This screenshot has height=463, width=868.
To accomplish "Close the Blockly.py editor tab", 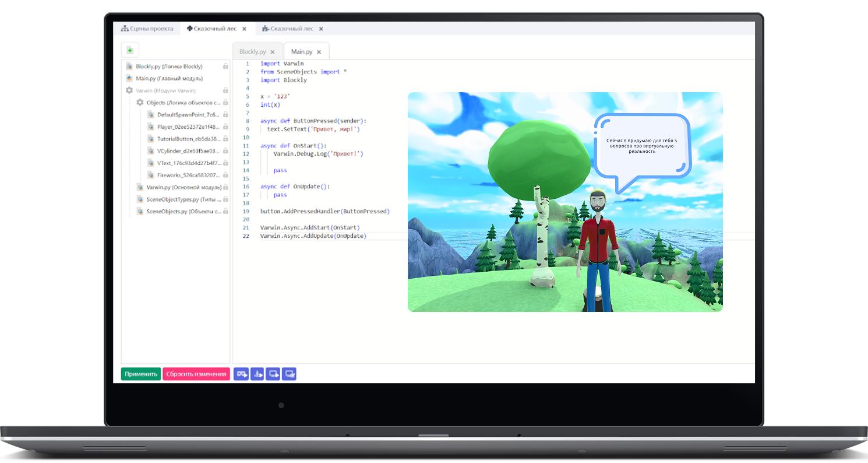I will pyautogui.click(x=273, y=52).
